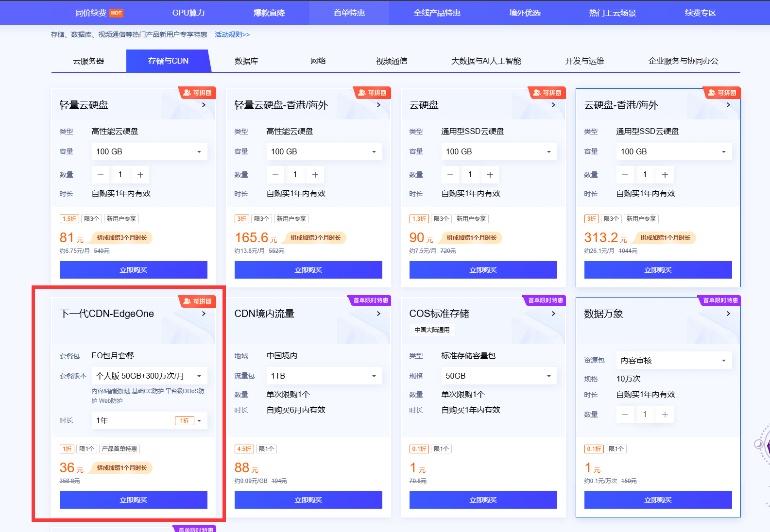Open GPU算力 in top navigation
770x532 pixels.
coord(188,13)
